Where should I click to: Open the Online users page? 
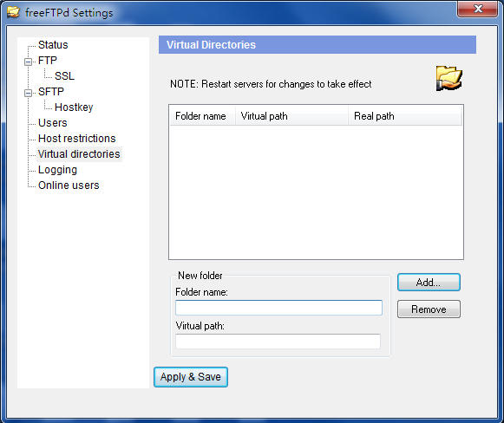pyautogui.click(x=69, y=185)
